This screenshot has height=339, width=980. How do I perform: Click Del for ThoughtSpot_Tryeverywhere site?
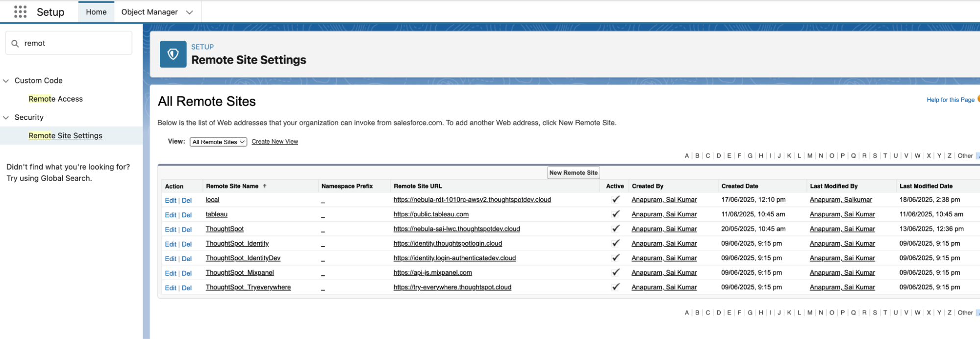coord(187,288)
